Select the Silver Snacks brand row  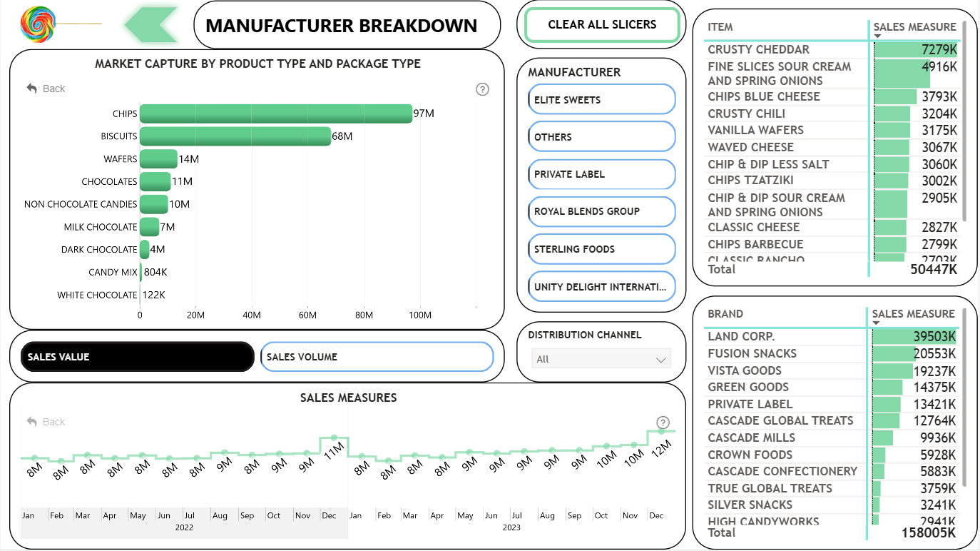click(832, 505)
